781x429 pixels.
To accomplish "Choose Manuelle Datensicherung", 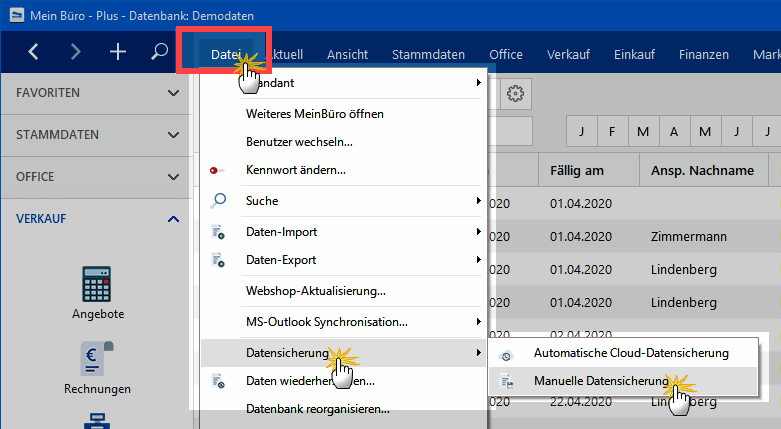I will [x=623, y=381].
